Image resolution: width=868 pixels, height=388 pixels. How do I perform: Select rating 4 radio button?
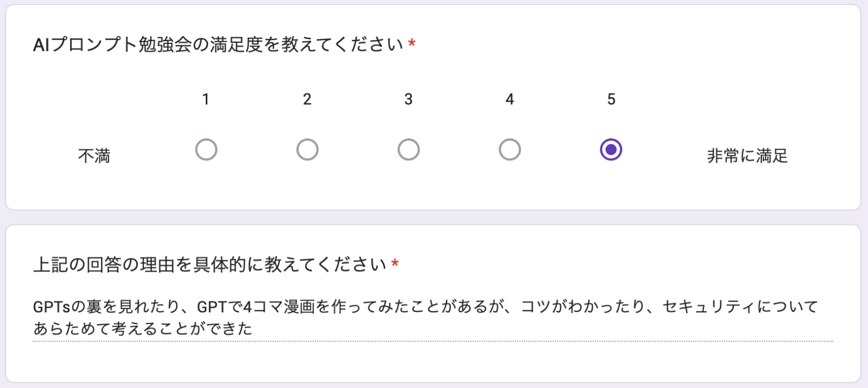[509, 149]
